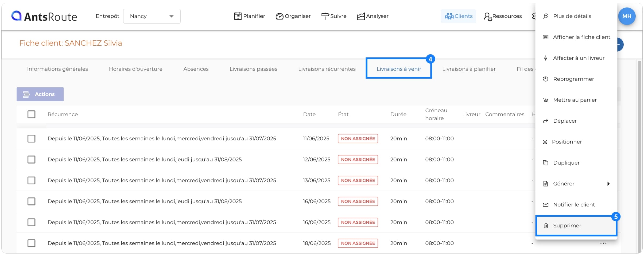Check the 16/06/2025 lundi,mercredi,vendredi row checkbox
This screenshot has height=256, width=644.
point(31,222)
